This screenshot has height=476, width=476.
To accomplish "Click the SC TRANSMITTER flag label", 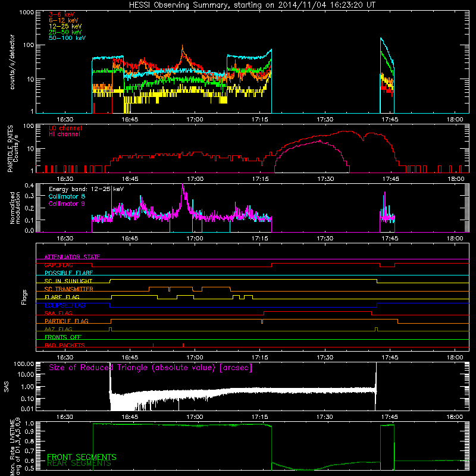I will 69,289.
